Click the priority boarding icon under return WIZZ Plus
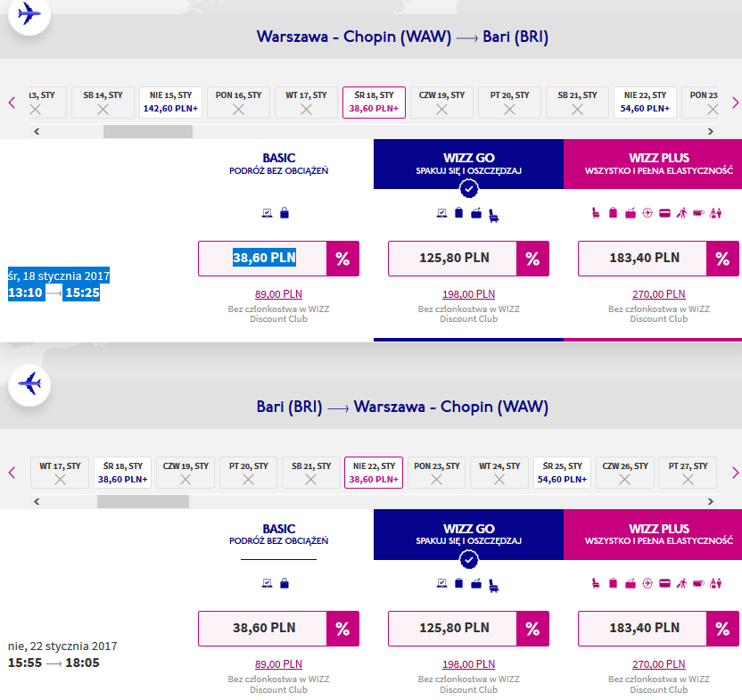The width and height of the screenshot is (742, 700). click(x=682, y=583)
